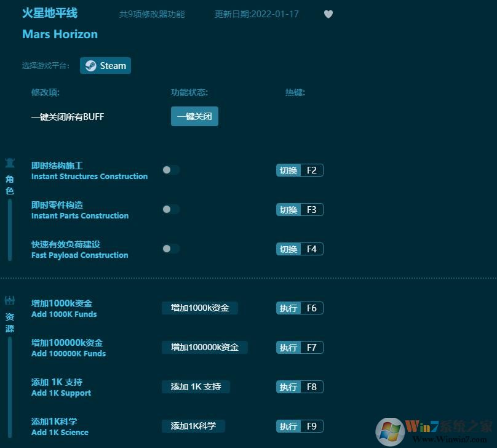
Task: Click the F3 hotkey switch button
Action: 300,209
